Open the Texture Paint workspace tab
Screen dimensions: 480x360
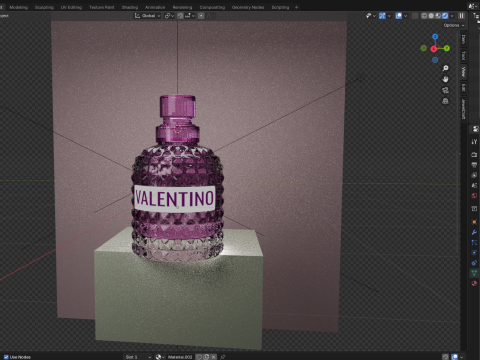[102, 7]
